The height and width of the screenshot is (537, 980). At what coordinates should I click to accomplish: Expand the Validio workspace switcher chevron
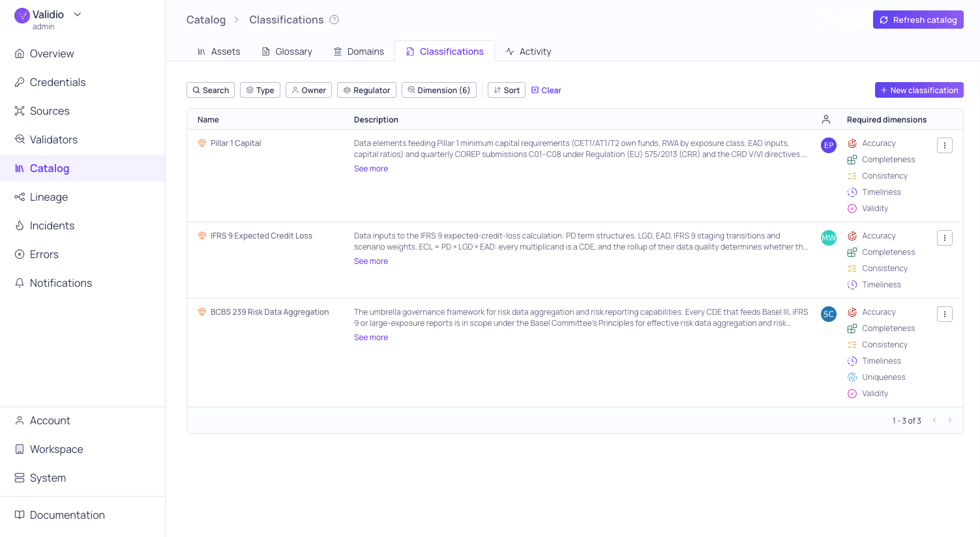click(x=78, y=14)
